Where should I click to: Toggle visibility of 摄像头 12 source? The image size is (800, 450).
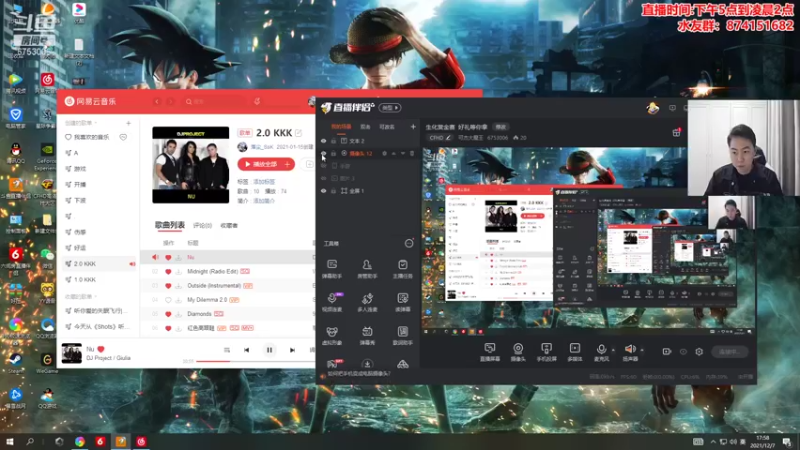(323, 153)
